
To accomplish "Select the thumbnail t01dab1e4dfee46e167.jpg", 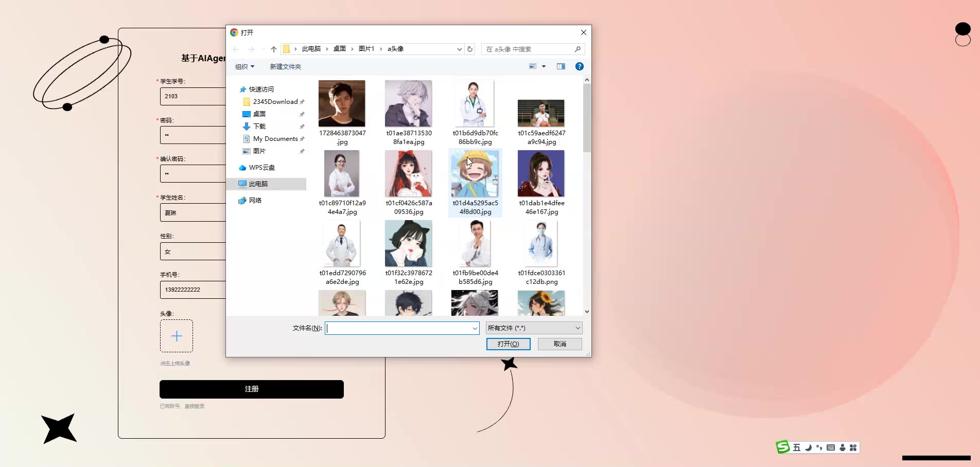I will pos(541,174).
